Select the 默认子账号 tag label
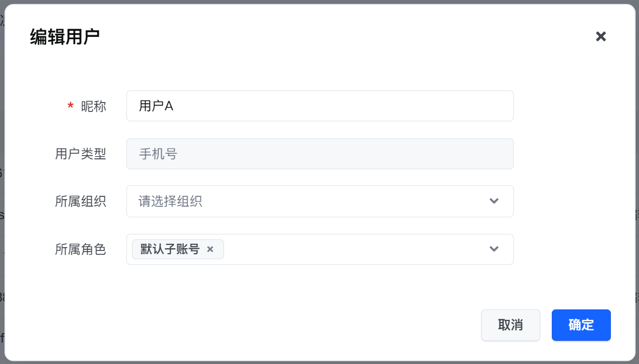Image resolution: width=639 pixels, height=364 pixels. click(x=170, y=249)
